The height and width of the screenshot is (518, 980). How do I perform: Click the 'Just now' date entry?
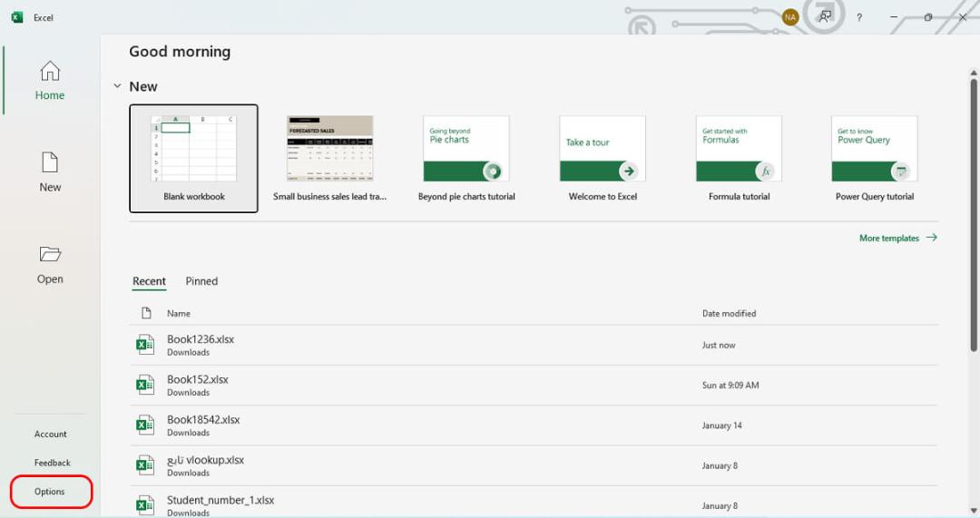point(718,345)
